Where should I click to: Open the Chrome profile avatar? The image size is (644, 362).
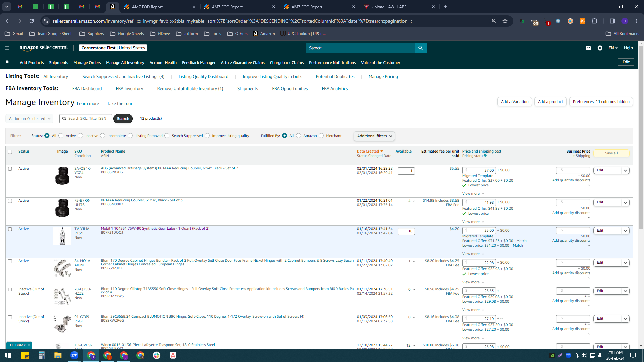[625, 21]
